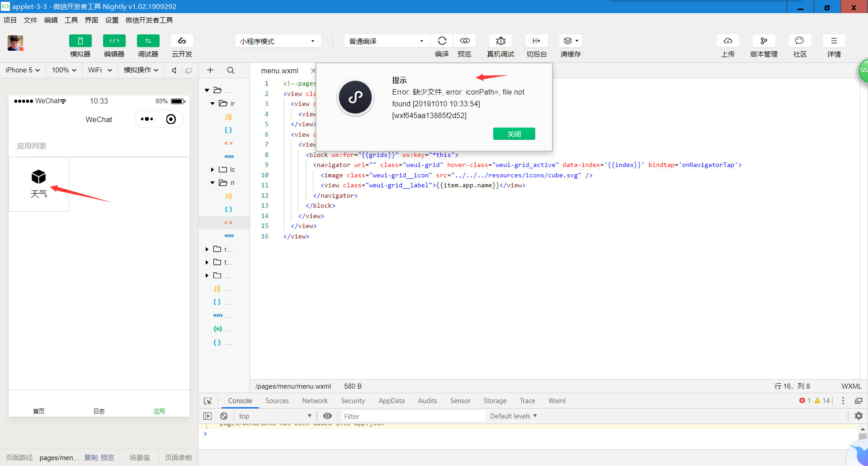The image size is (868, 466).
Task: Open cloud development (云开发) icon
Action: point(182,41)
